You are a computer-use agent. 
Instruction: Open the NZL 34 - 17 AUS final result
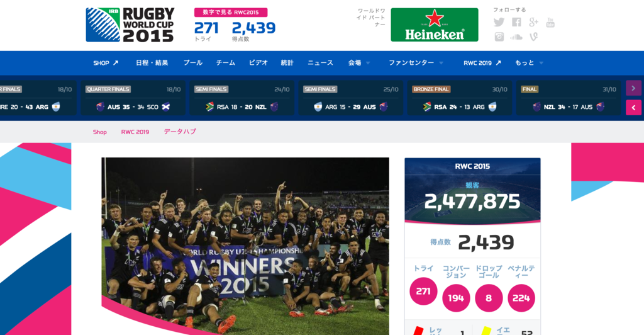pos(569,98)
